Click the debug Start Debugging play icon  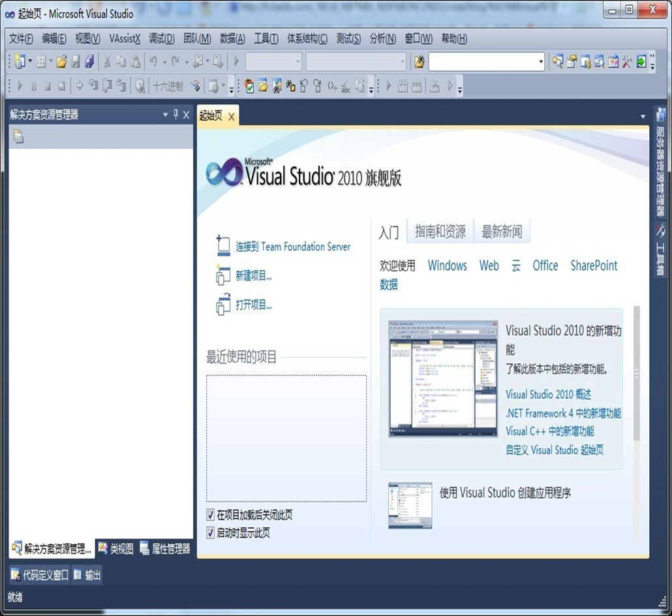coord(20,86)
